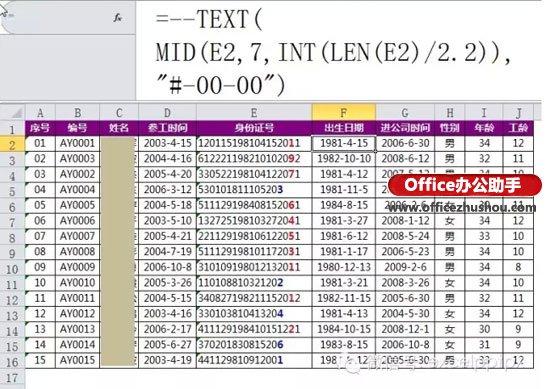Select column C header
Screen dimensions: 550x389
click(119, 113)
